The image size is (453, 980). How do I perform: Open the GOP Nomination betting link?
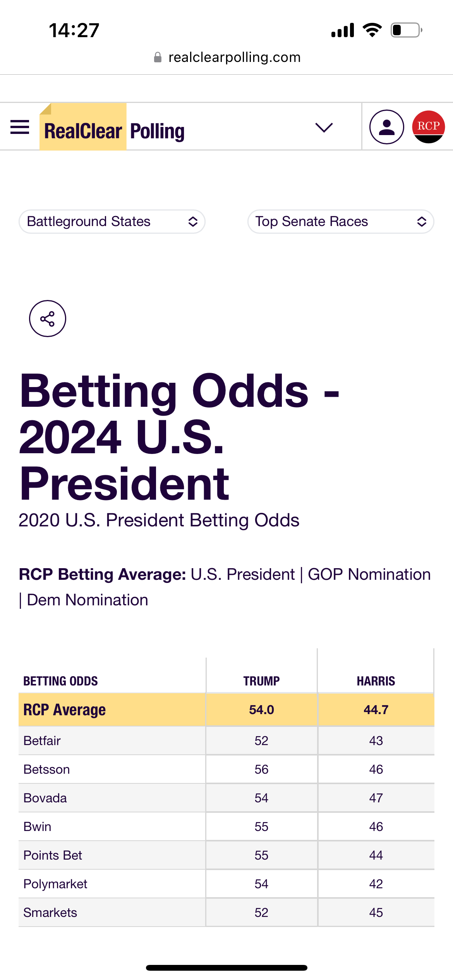tap(369, 574)
